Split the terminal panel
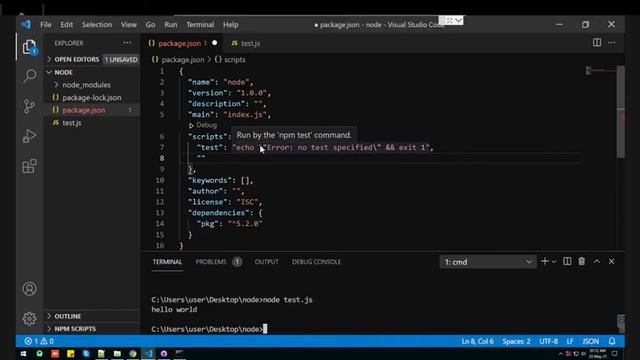This screenshot has width=640, height=360. pyautogui.click(x=567, y=261)
